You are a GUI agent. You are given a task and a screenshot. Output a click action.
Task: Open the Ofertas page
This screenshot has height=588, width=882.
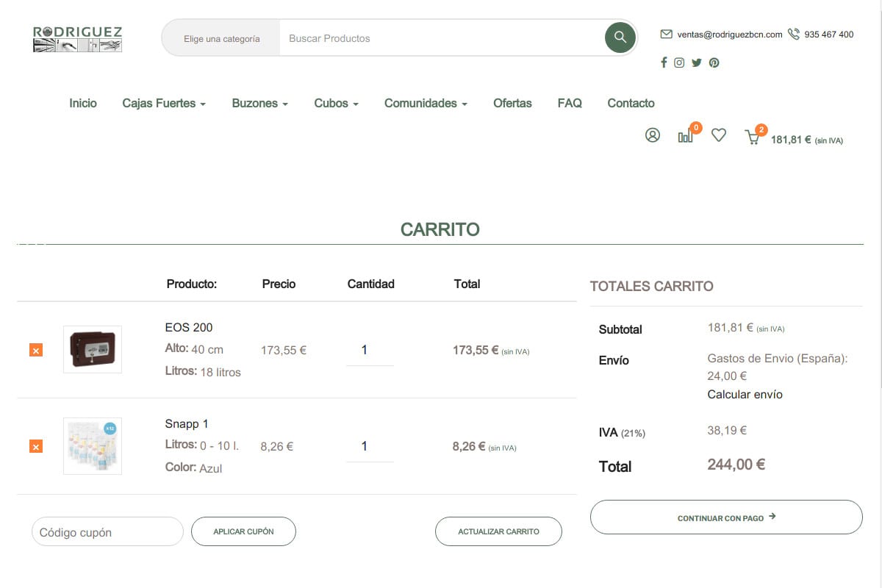[x=512, y=104]
